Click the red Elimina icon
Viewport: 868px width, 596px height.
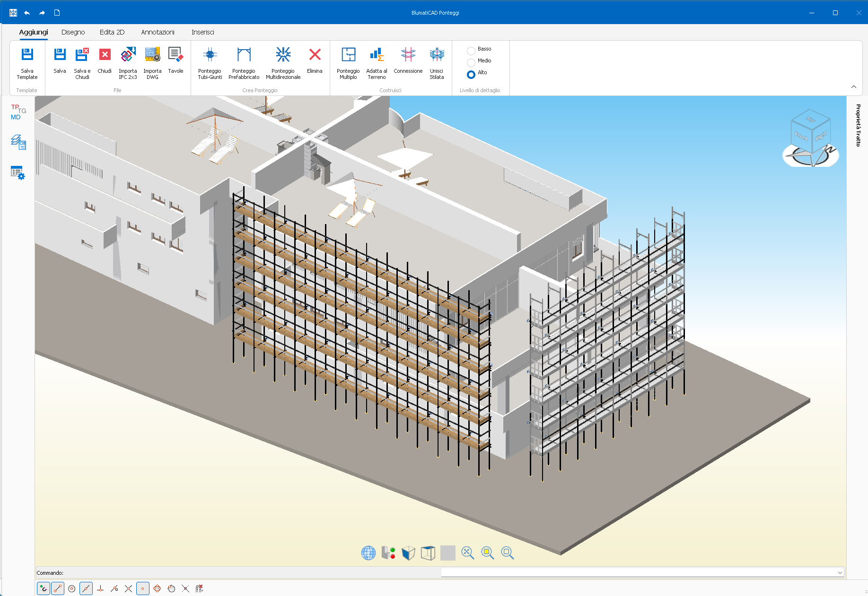coord(315,56)
